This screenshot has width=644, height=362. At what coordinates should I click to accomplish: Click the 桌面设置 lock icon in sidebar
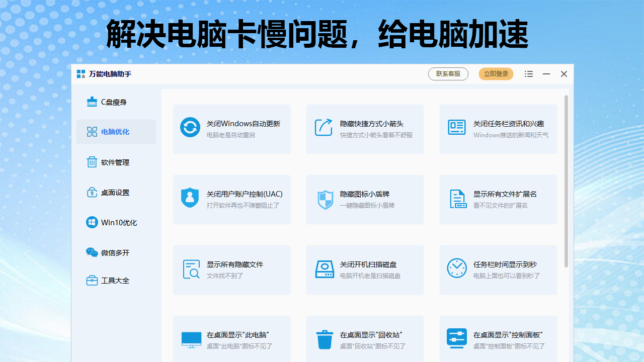(92, 192)
